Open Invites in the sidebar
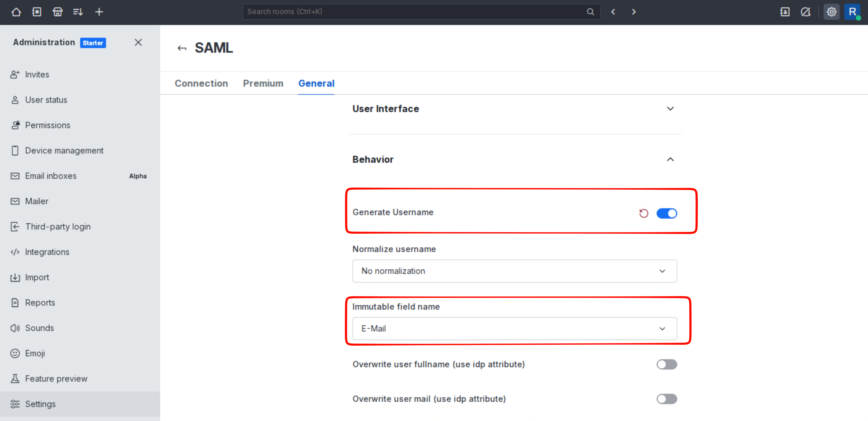 coord(80,74)
